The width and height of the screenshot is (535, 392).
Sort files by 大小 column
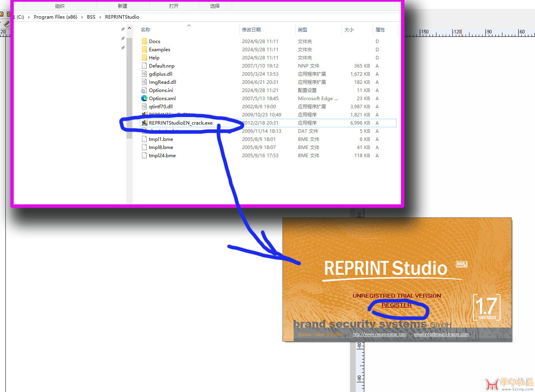(x=349, y=29)
